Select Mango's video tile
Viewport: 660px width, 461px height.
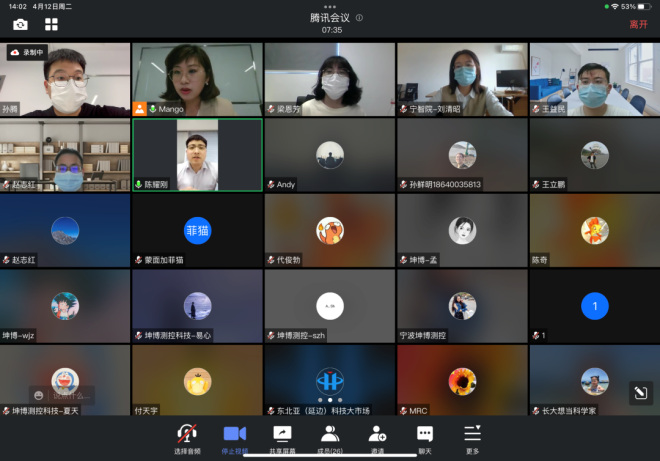pos(197,79)
